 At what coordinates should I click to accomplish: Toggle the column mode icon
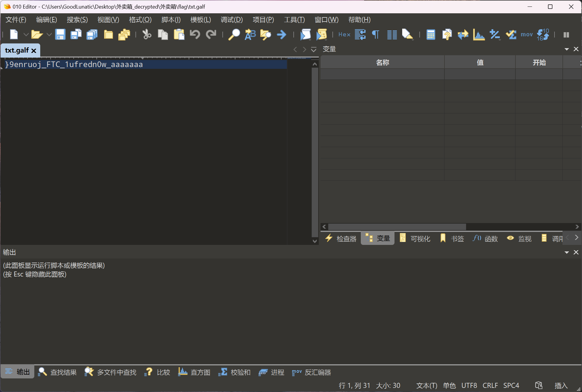click(392, 35)
